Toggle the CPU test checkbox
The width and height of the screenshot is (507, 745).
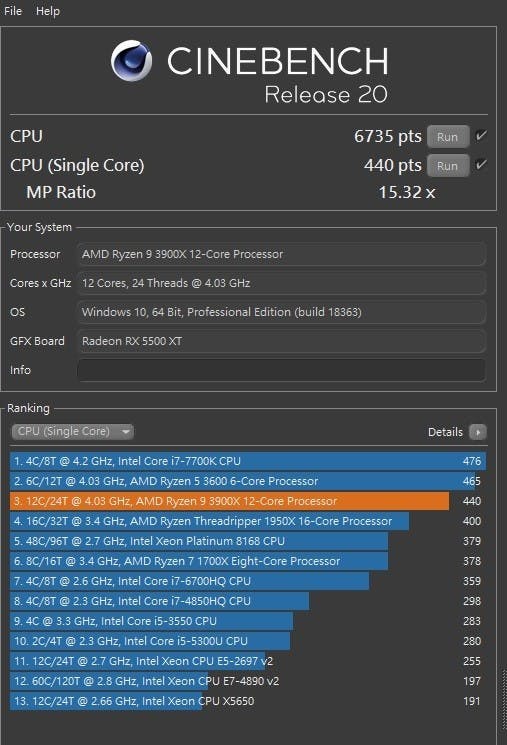coord(481,136)
